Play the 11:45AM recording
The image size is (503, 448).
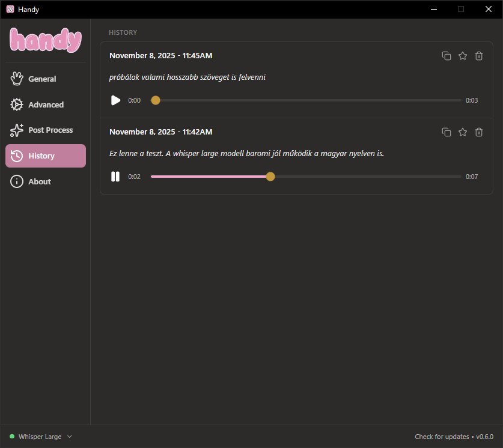(115, 100)
